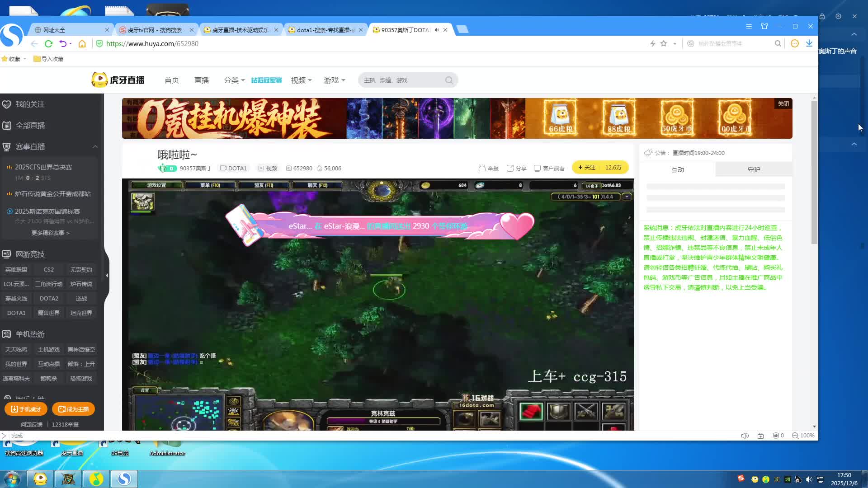Click the status bar speaker icon
This screenshot has height=488, width=868.
pos(745,436)
